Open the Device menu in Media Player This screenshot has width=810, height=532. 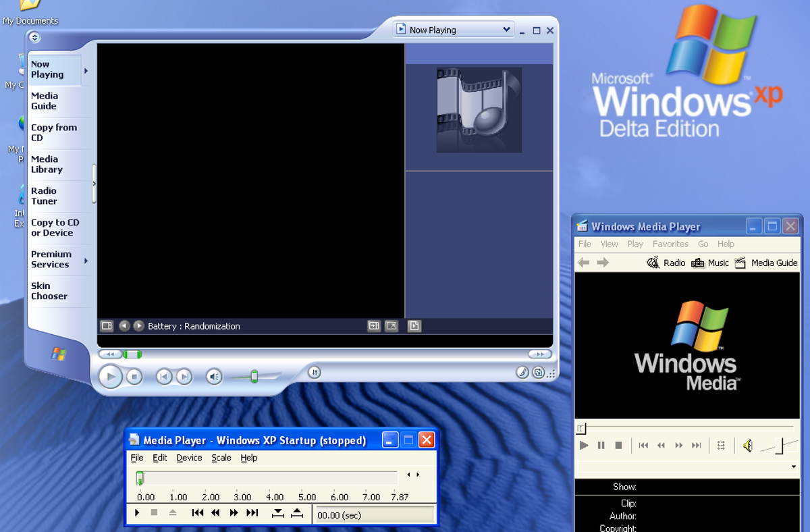[189, 458]
